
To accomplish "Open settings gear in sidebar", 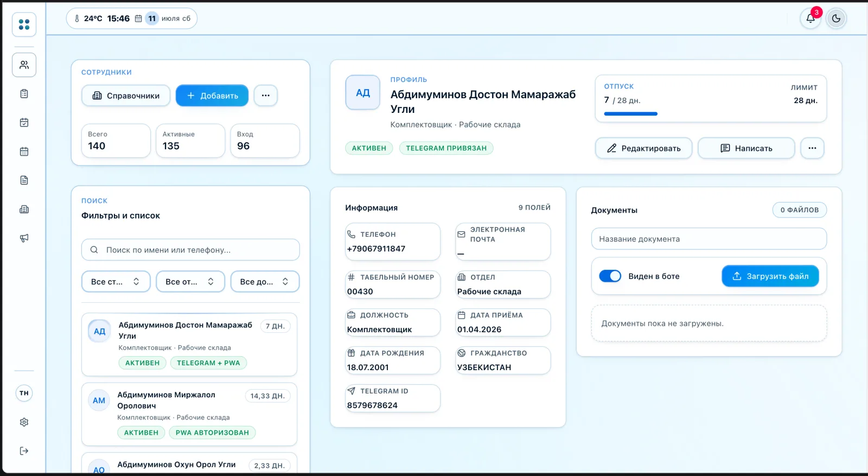I will [x=24, y=422].
